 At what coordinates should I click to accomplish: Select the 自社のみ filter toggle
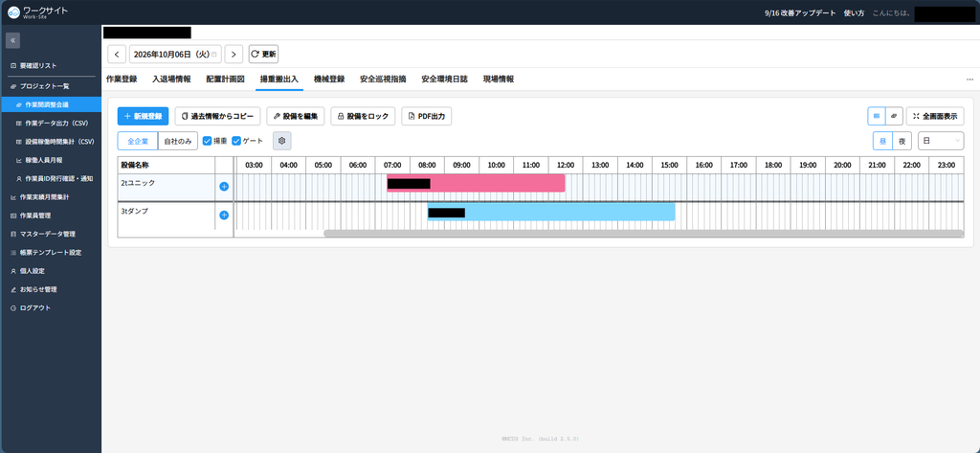tap(178, 141)
